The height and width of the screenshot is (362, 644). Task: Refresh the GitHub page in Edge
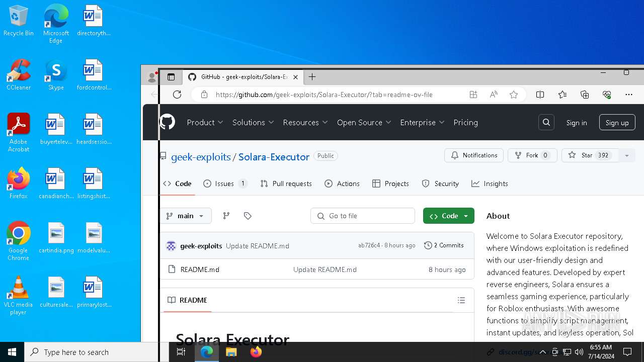(x=177, y=95)
